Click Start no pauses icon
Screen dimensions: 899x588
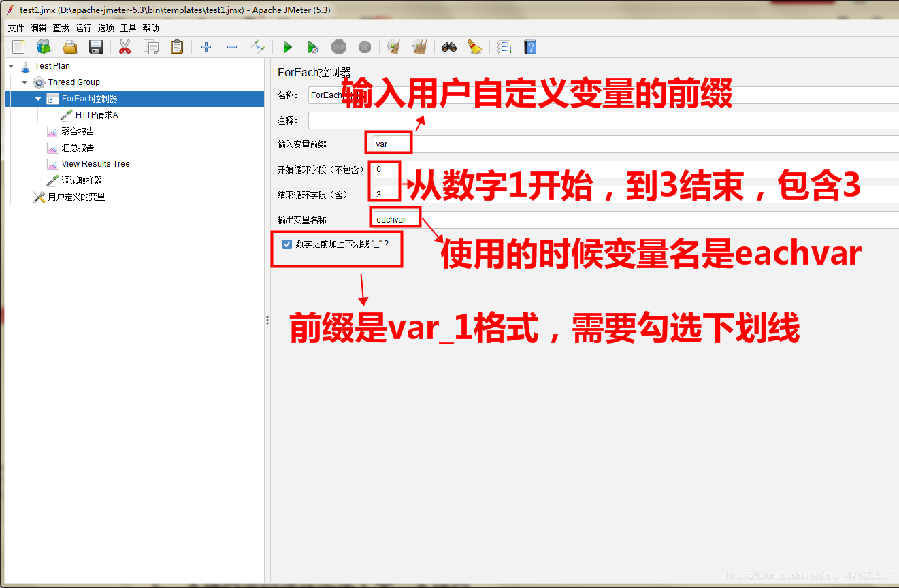[x=312, y=47]
